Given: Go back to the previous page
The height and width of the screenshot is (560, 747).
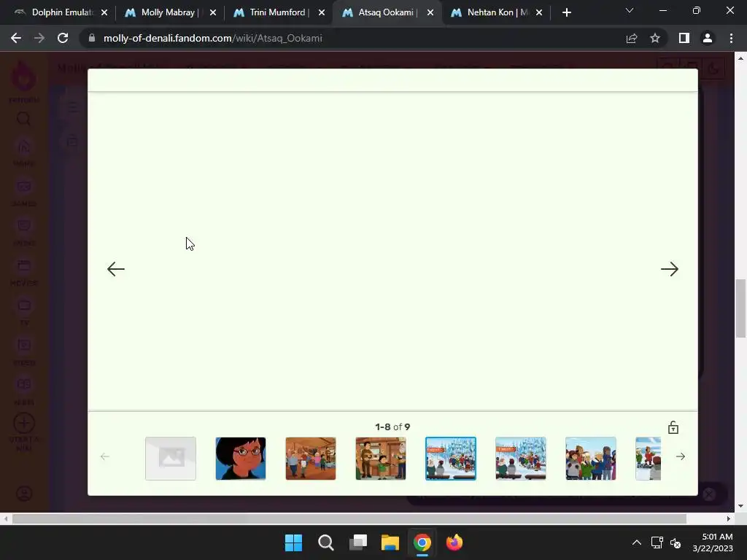Looking at the screenshot, I should coord(16,38).
